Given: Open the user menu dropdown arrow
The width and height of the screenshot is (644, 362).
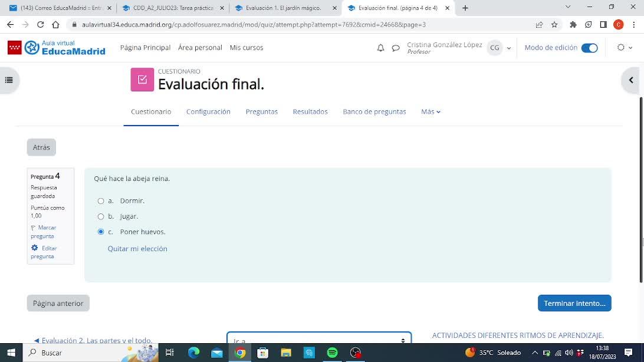Looking at the screenshot, I should (509, 48).
